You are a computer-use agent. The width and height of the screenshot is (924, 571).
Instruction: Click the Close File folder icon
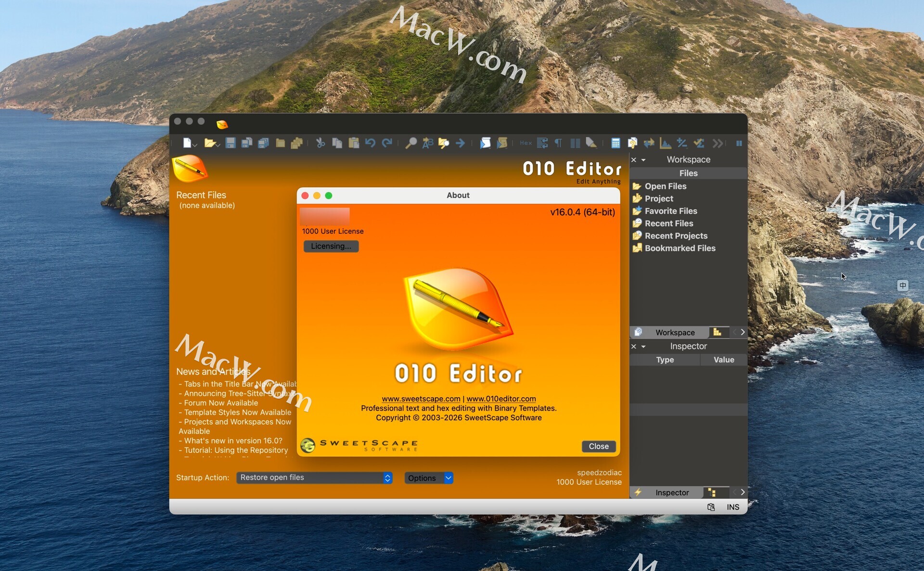coord(280,143)
